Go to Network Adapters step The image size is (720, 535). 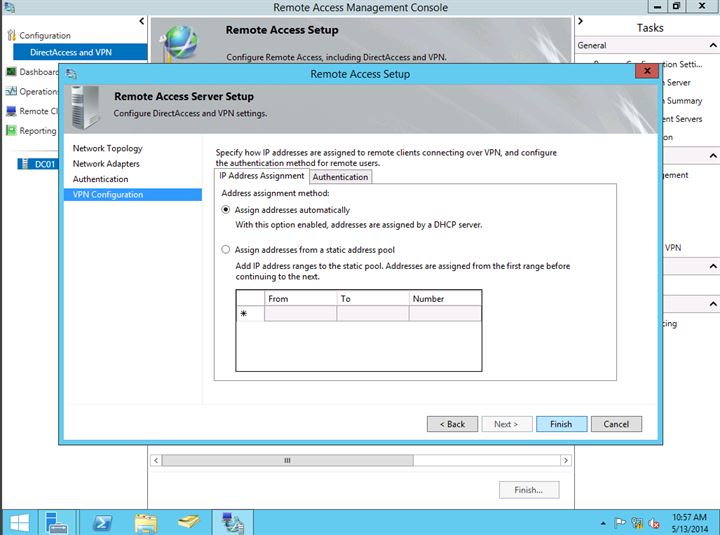pyautogui.click(x=106, y=163)
